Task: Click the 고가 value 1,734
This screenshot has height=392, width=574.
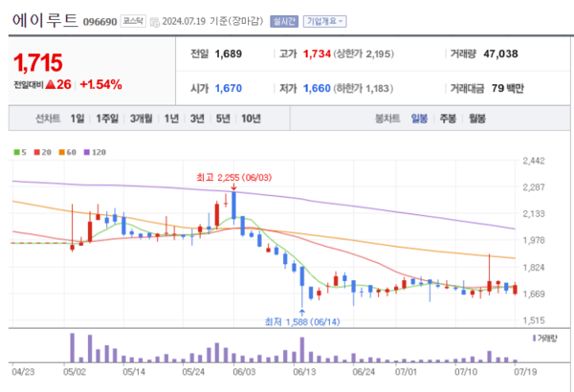Action: (317, 54)
